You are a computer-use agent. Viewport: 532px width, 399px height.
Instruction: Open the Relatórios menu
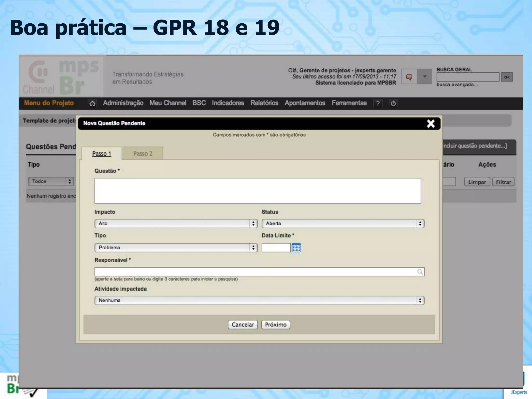pos(264,103)
